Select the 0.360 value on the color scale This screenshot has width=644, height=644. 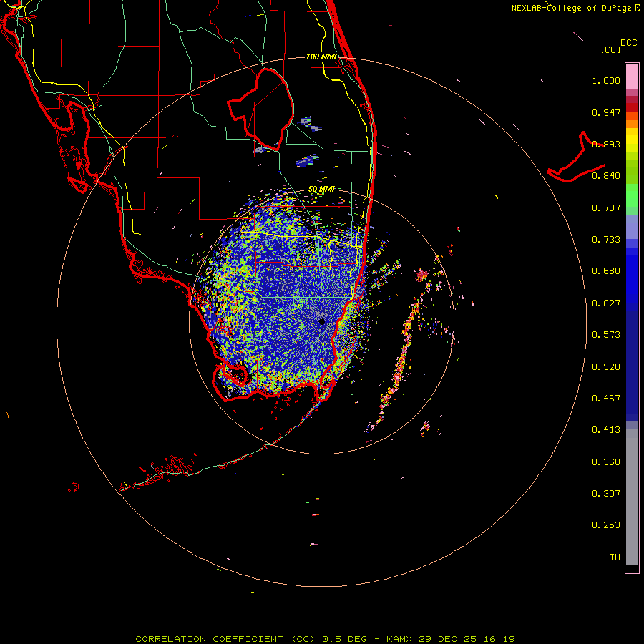(606, 462)
